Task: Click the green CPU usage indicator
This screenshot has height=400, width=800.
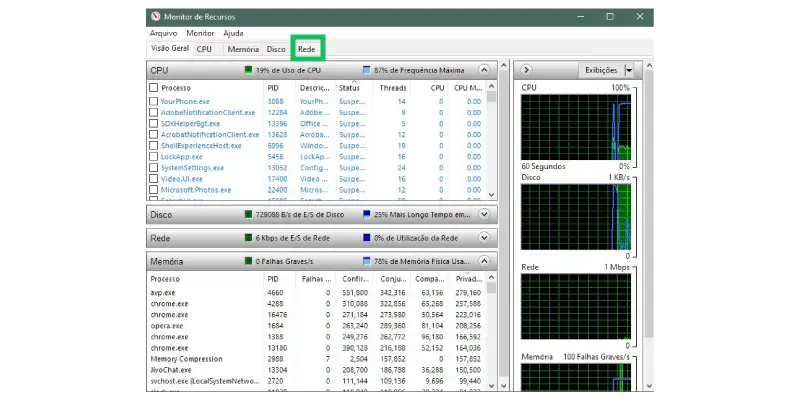Action: (x=249, y=71)
